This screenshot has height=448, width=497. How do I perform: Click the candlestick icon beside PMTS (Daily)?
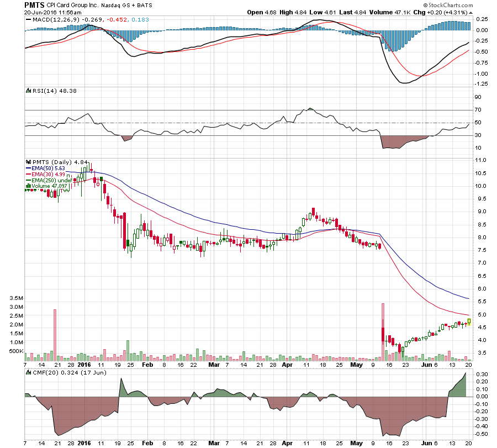[x=29, y=162]
